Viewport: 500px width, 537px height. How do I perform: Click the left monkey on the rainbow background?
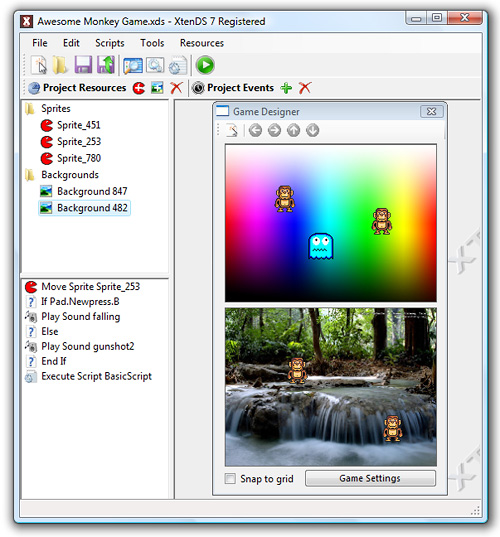[285, 199]
